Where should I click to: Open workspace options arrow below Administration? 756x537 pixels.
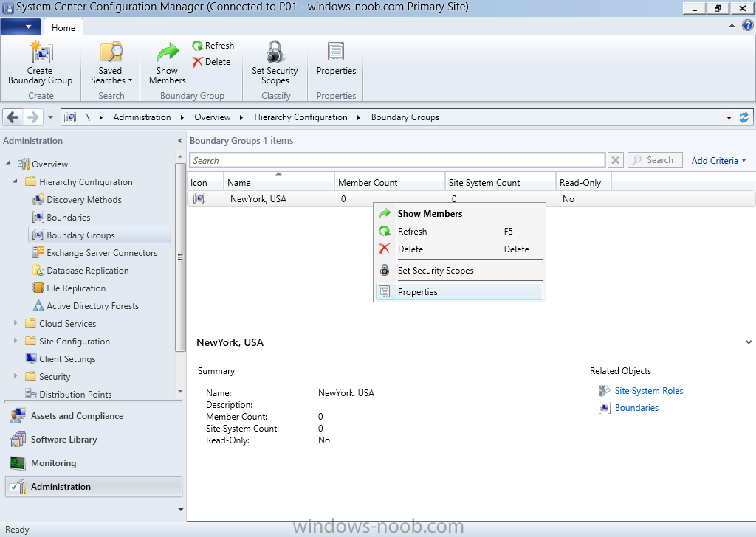(x=181, y=510)
